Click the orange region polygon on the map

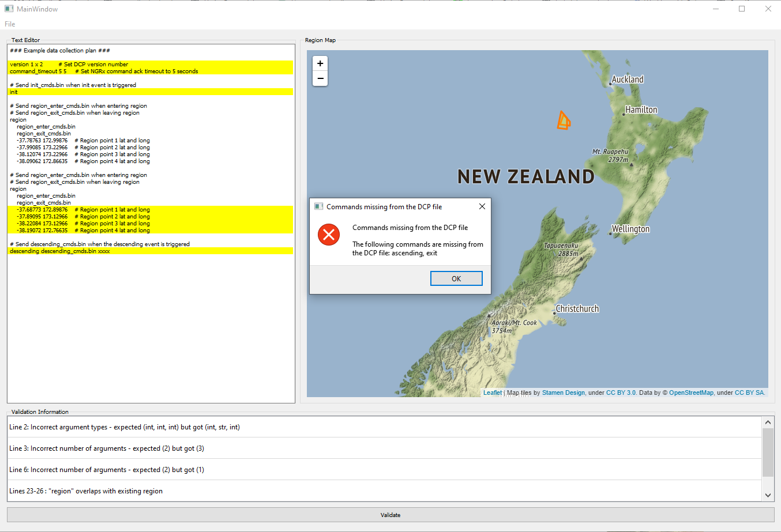564,120
